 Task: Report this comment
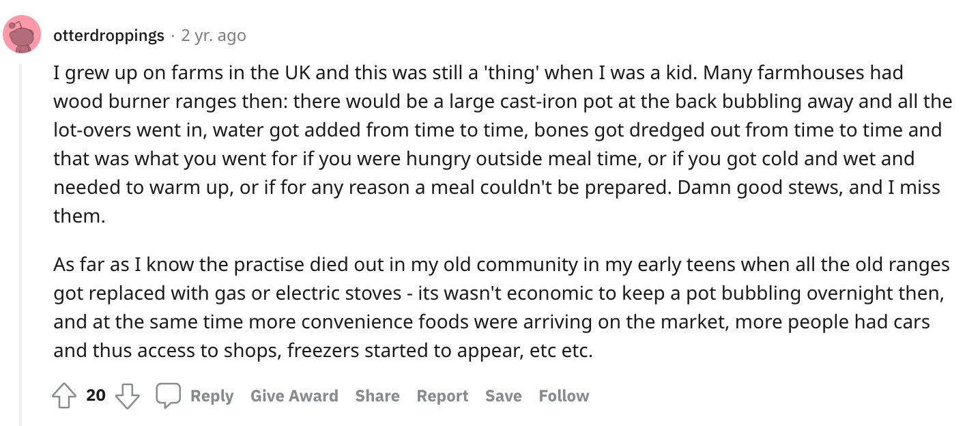click(x=443, y=396)
